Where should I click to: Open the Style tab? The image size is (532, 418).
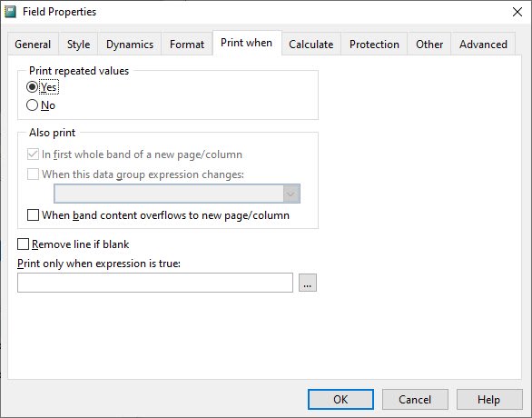pyautogui.click(x=78, y=45)
